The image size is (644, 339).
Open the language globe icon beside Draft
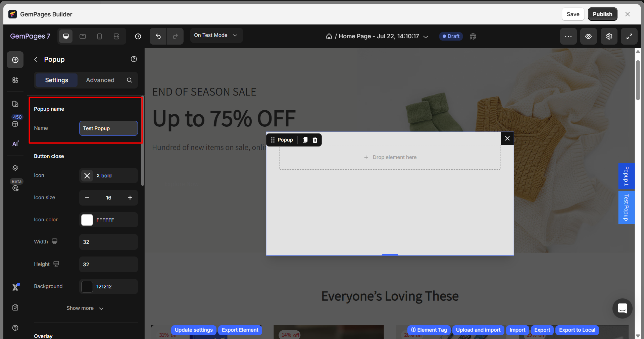[x=473, y=36]
